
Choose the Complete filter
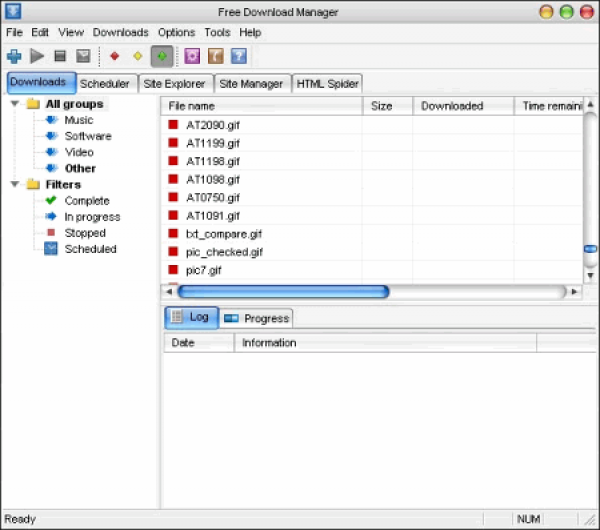[x=87, y=201]
